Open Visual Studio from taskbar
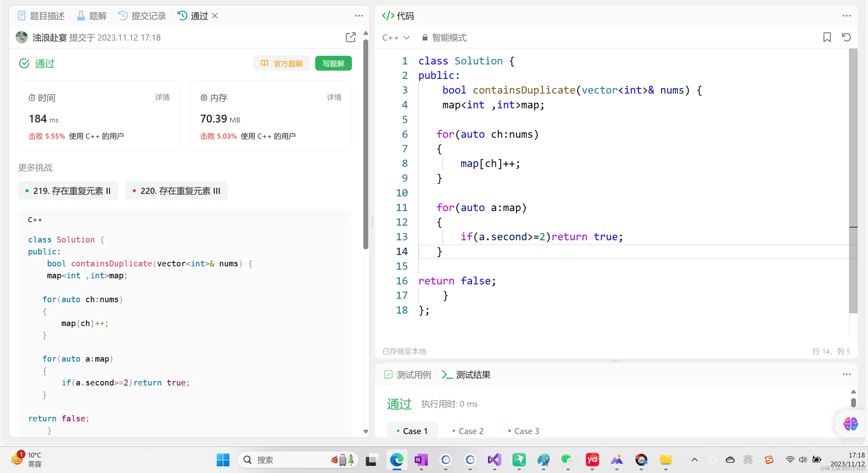 click(494, 460)
